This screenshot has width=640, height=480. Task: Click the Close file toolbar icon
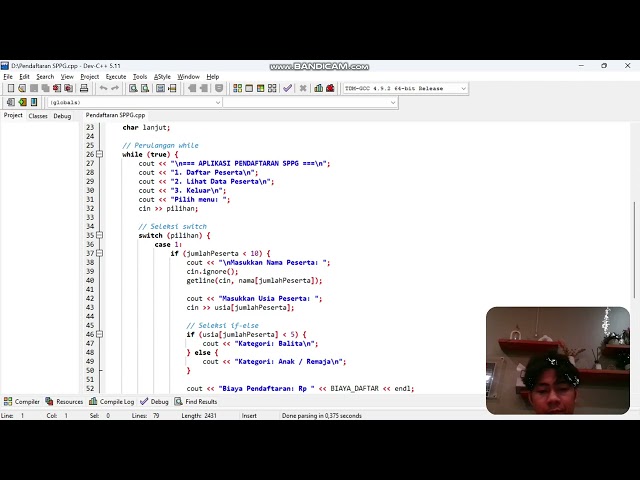[57, 88]
